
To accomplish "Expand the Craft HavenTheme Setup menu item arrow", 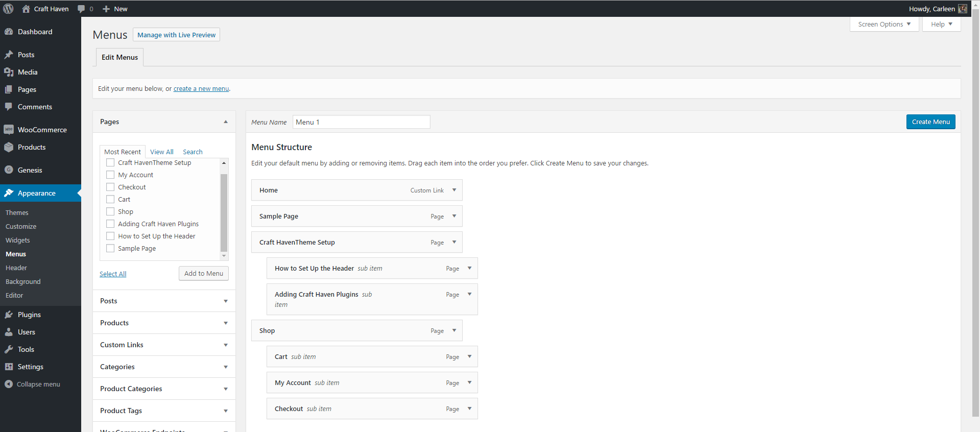I will click(x=454, y=242).
